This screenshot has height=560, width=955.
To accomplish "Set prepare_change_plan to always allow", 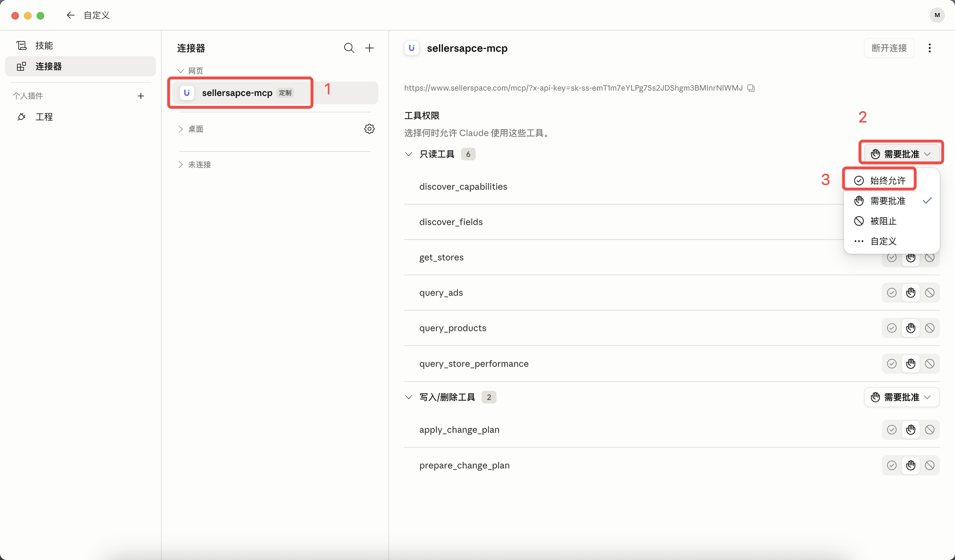I will pos(892,465).
